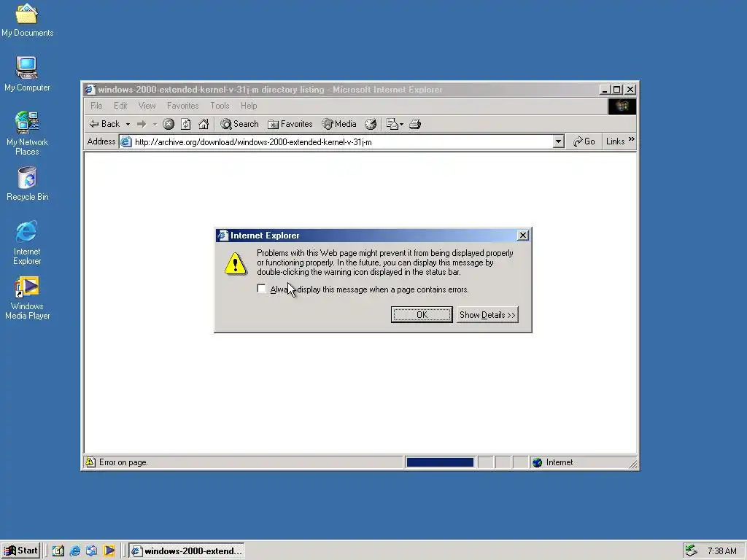The width and height of the screenshot is (747, 560).
Task: Print the page using printer icon
Action: (x=415, y=124)
